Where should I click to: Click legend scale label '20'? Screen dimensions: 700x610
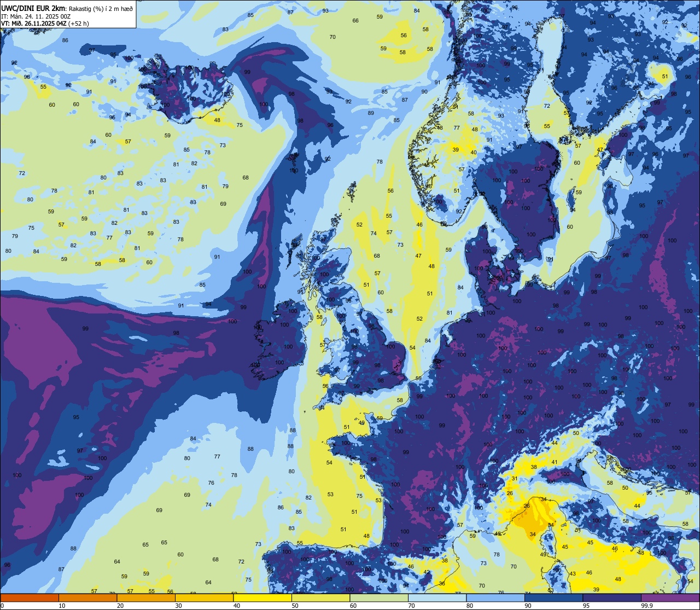pos(120,606)
